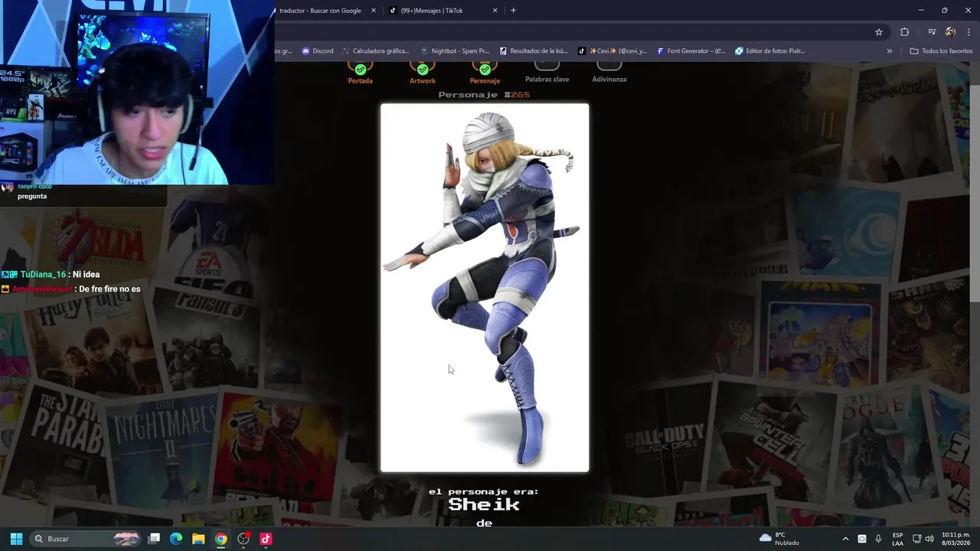Select the Palabras clave round step

[x=547, y=72]
